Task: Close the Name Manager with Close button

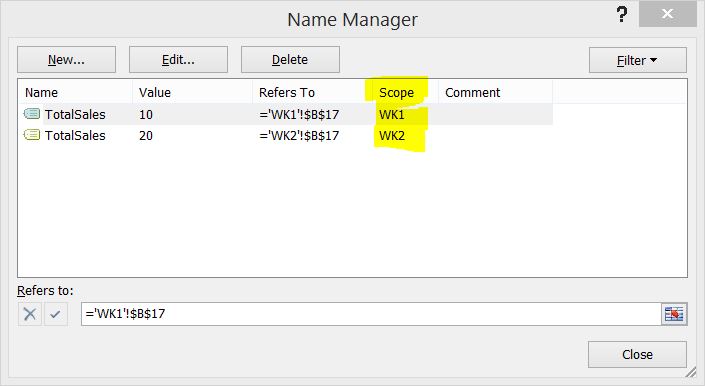Action: pyautogui.click(x=637, y=355)
